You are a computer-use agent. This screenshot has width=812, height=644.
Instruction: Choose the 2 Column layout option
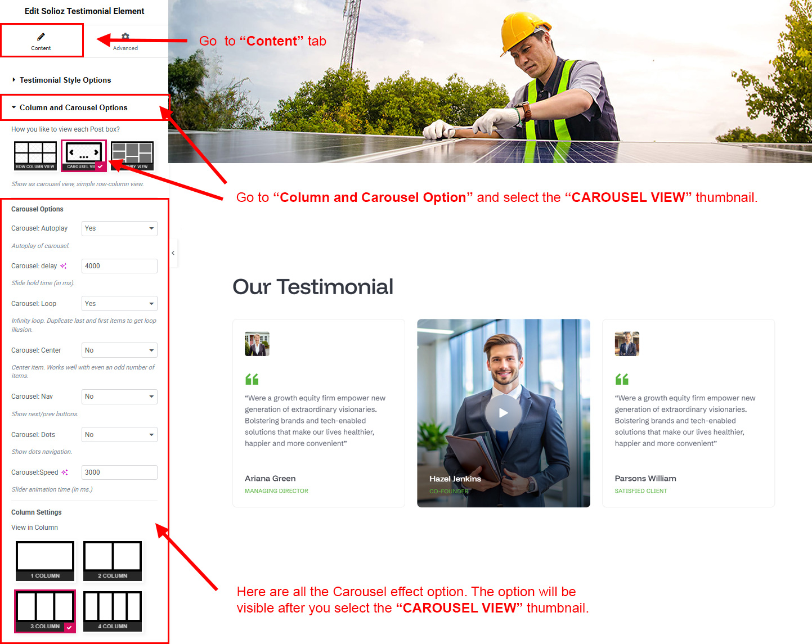[x=113, y=561]
